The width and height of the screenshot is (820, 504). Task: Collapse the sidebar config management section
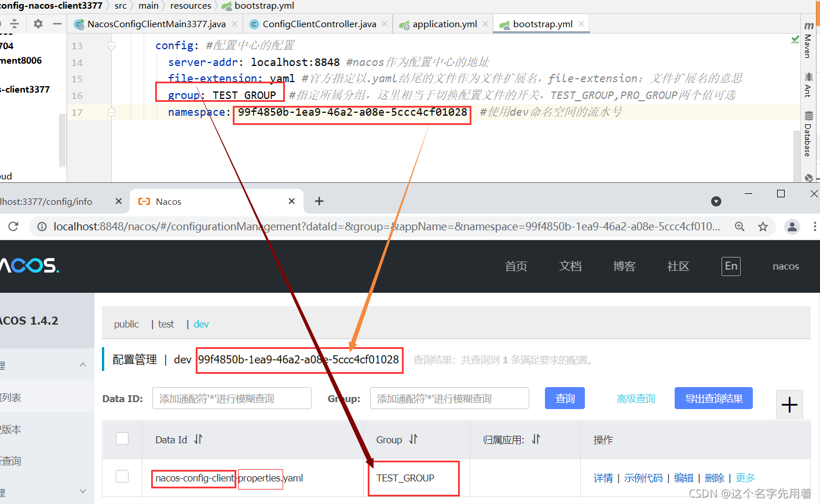pyautogui.click(x=83, y=365)
